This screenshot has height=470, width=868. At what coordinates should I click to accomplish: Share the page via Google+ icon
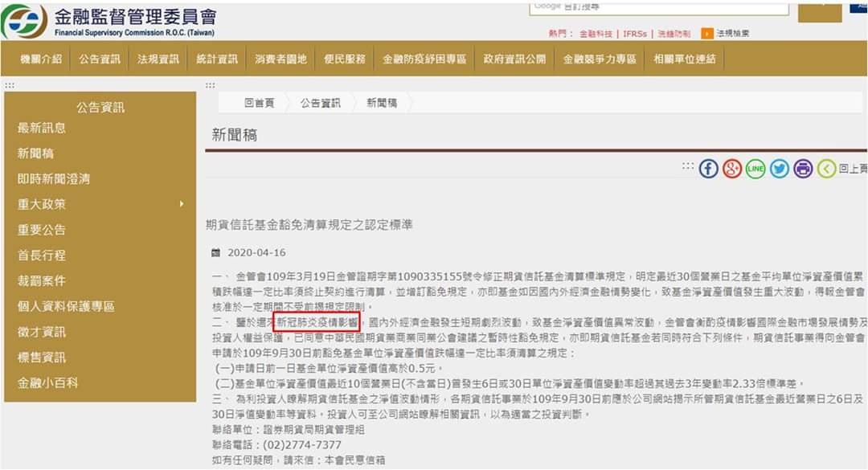732,168
